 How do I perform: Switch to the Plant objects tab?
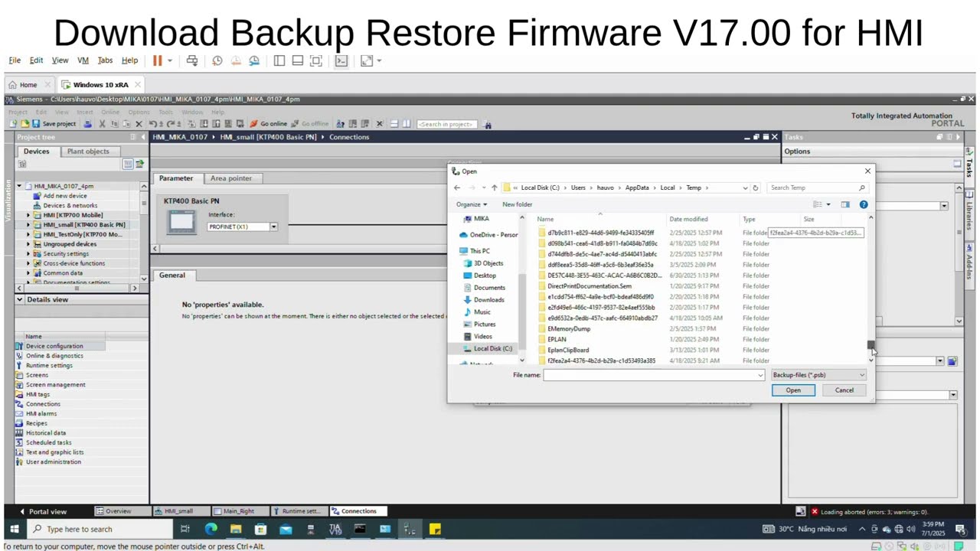click(88, 152)
